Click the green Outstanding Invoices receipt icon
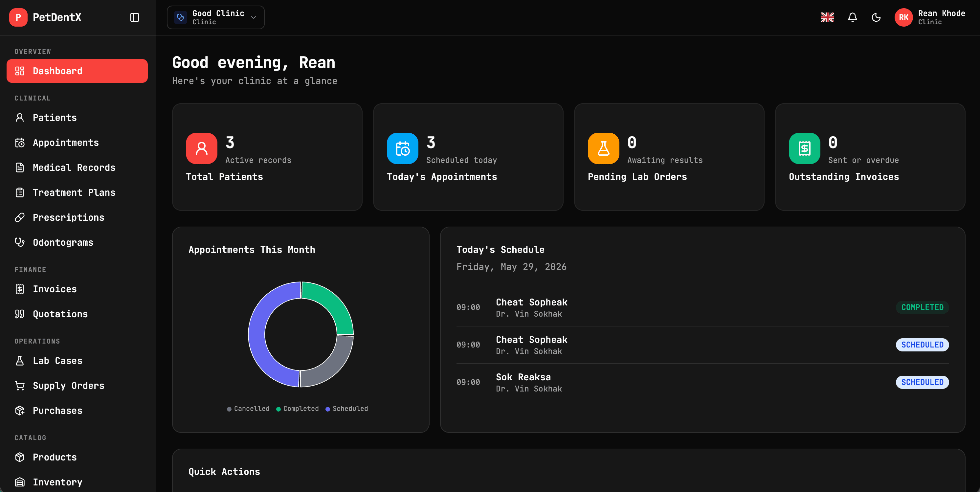Image resolution: width=980 pixels, height=492 pixels. click(x=804, y=148)
